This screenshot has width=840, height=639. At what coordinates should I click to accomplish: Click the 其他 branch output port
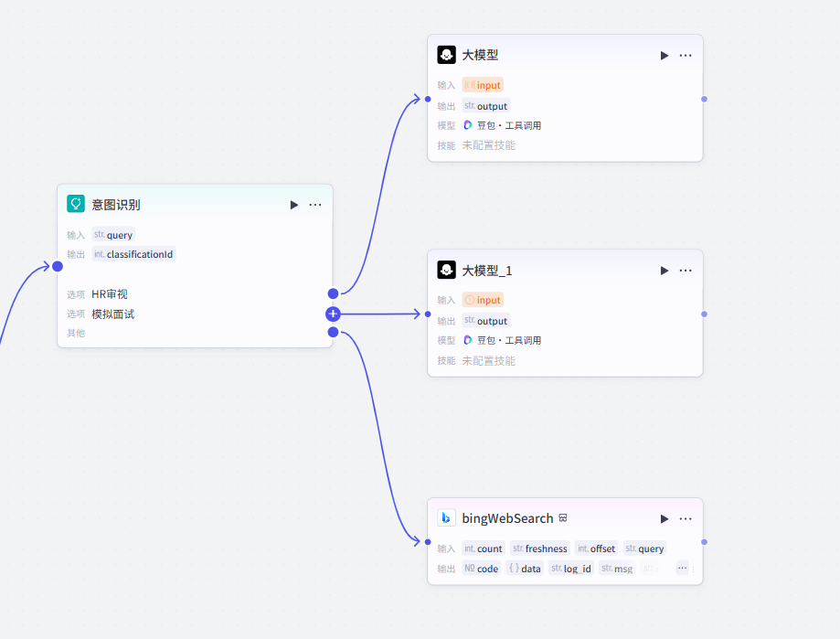click(333, 332)
